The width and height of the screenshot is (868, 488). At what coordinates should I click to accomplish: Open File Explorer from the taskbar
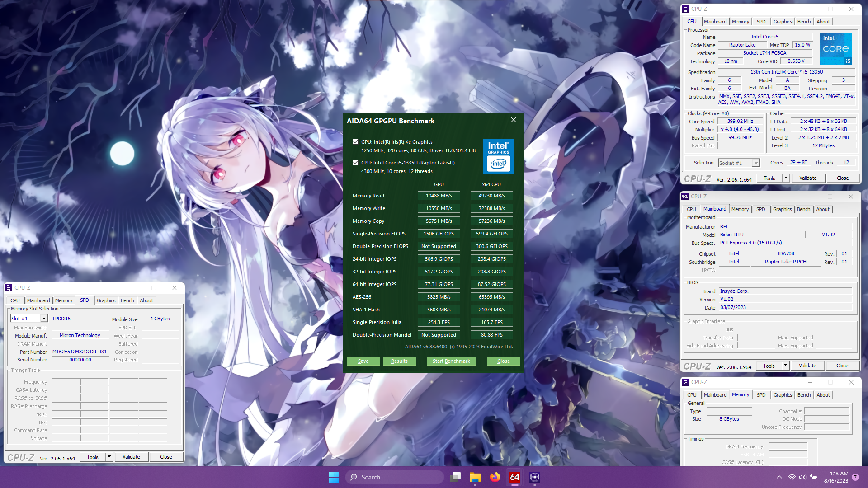[475, 477]
